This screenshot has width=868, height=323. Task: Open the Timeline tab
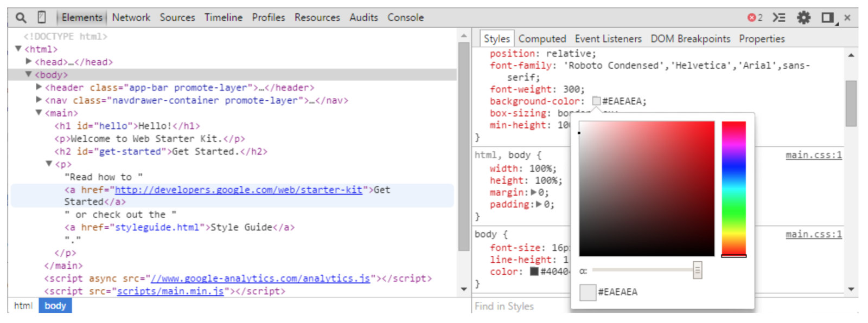pos(224,17)
